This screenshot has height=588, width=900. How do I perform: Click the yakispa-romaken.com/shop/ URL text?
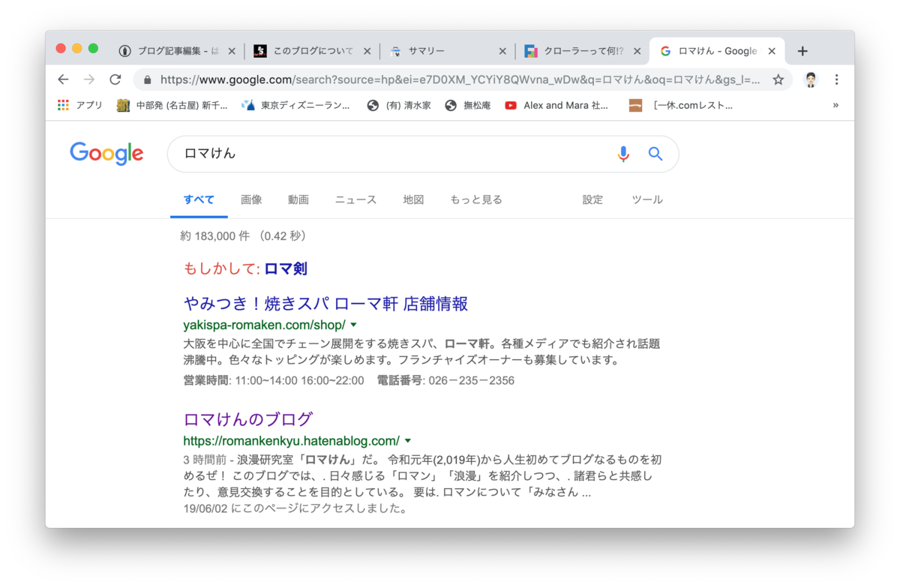[x=264, y=325]
